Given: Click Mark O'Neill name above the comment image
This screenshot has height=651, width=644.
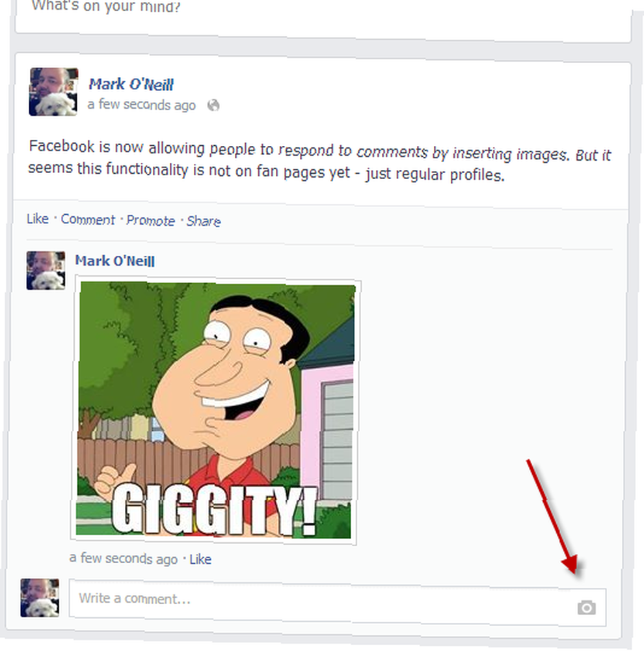Looking at the screenshot, I should (115, 261).
